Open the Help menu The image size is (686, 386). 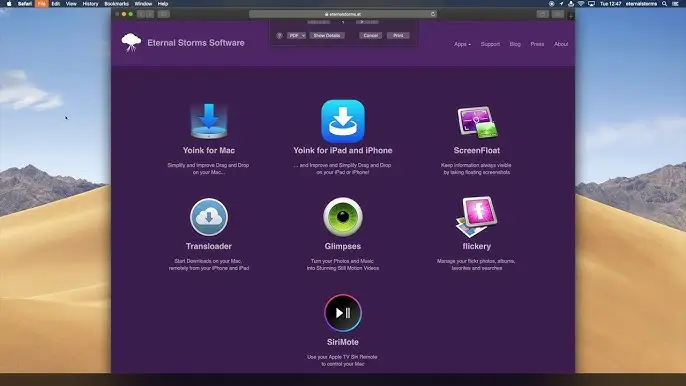[163, 4]
